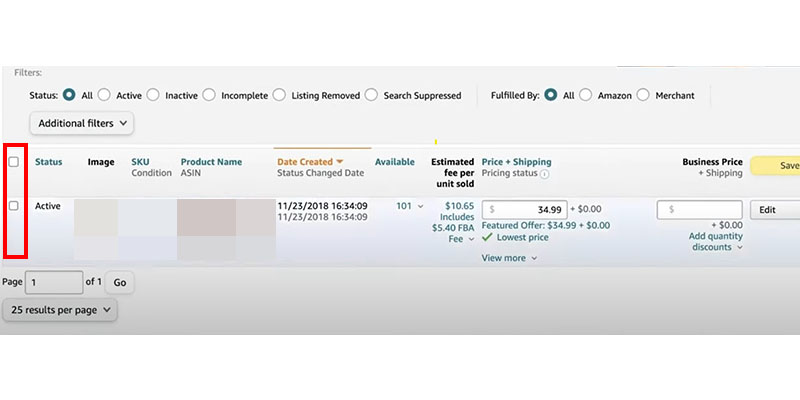This screenshot has width=800, height=400.
Task: Click the Date Created sort arrow
Action: (339, 162)
